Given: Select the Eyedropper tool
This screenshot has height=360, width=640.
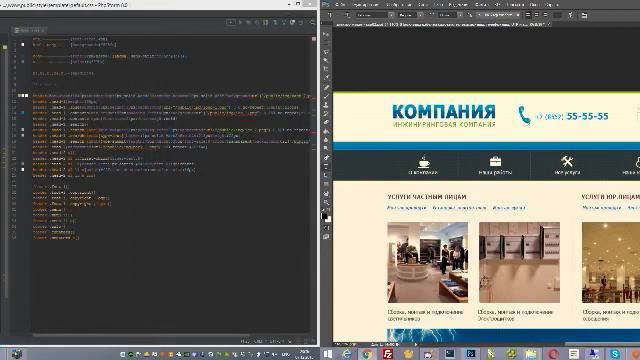Looking at the screenshot, I should click(326, 77).
